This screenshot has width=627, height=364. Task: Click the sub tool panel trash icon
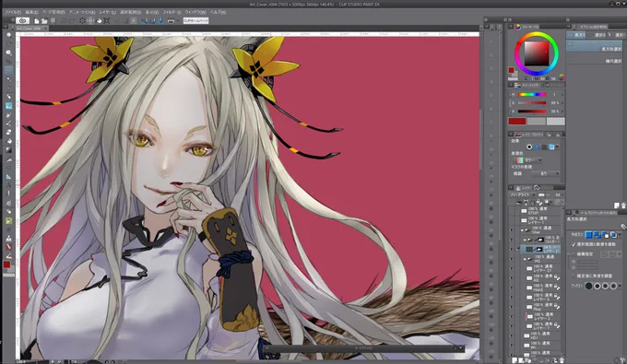(624, 205)
